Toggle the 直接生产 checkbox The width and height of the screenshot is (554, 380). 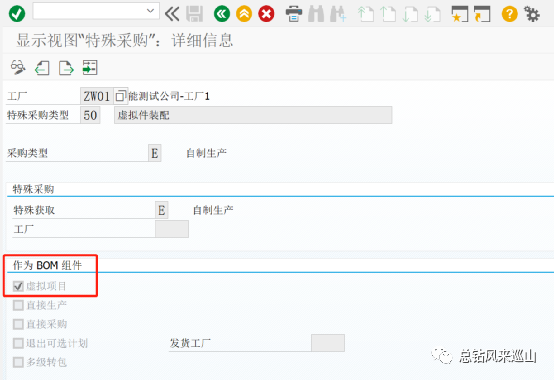18,305
